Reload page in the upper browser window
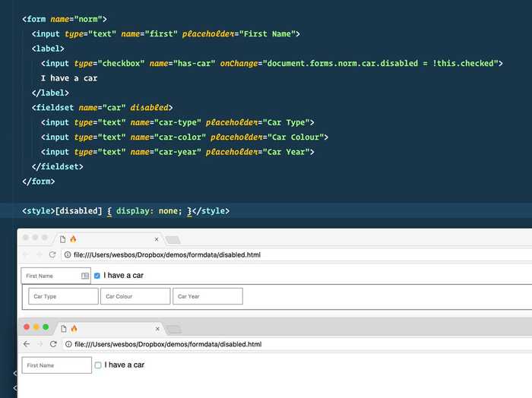This screenshot has width=532, height=398. pos(52,254)
